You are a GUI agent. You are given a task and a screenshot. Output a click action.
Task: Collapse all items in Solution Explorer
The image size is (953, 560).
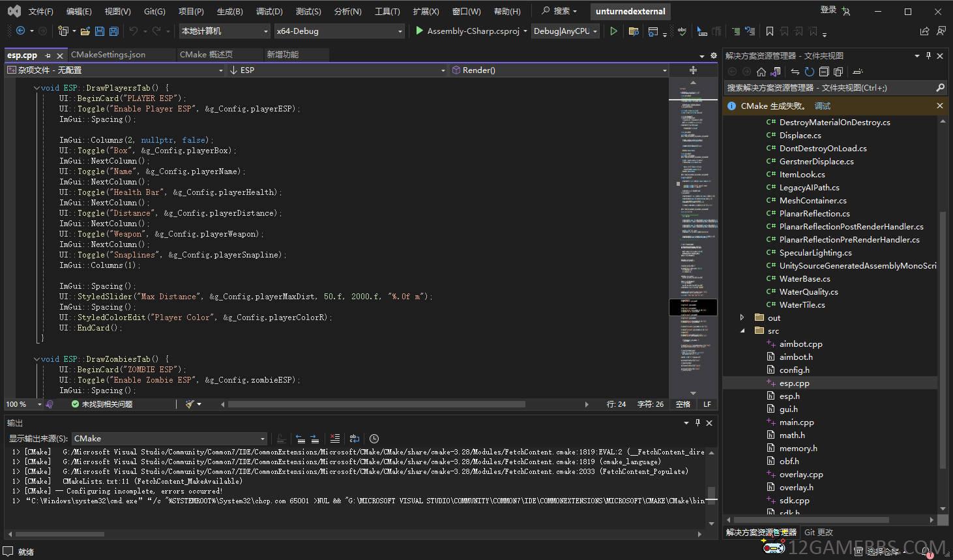pos(824,72)
